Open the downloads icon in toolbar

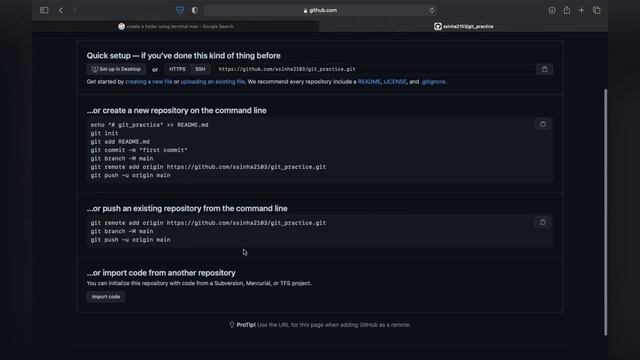pos(552,10)
